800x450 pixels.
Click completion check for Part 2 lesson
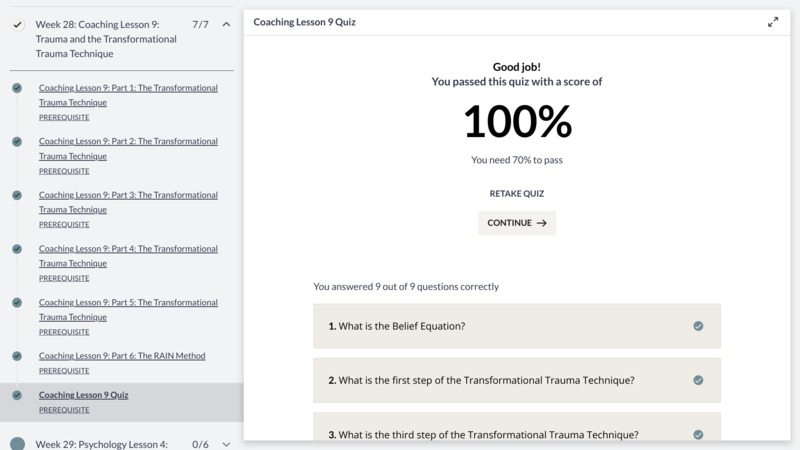(17, 141)
